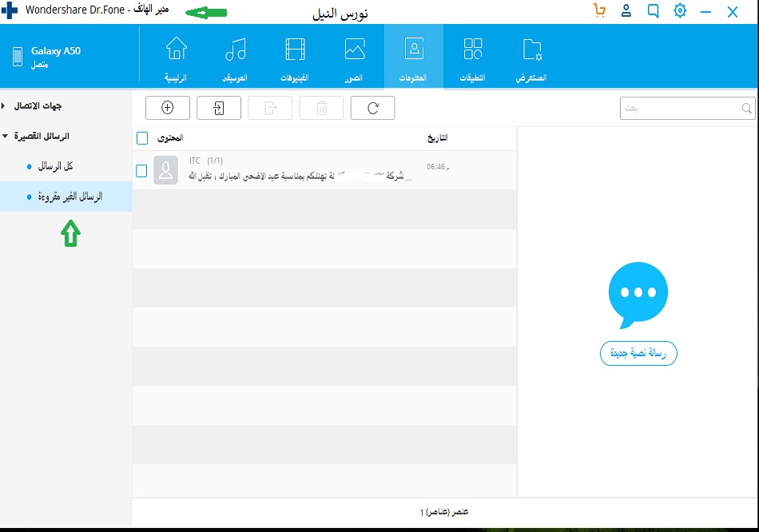Click the refresh messages icon

(372, 108)
